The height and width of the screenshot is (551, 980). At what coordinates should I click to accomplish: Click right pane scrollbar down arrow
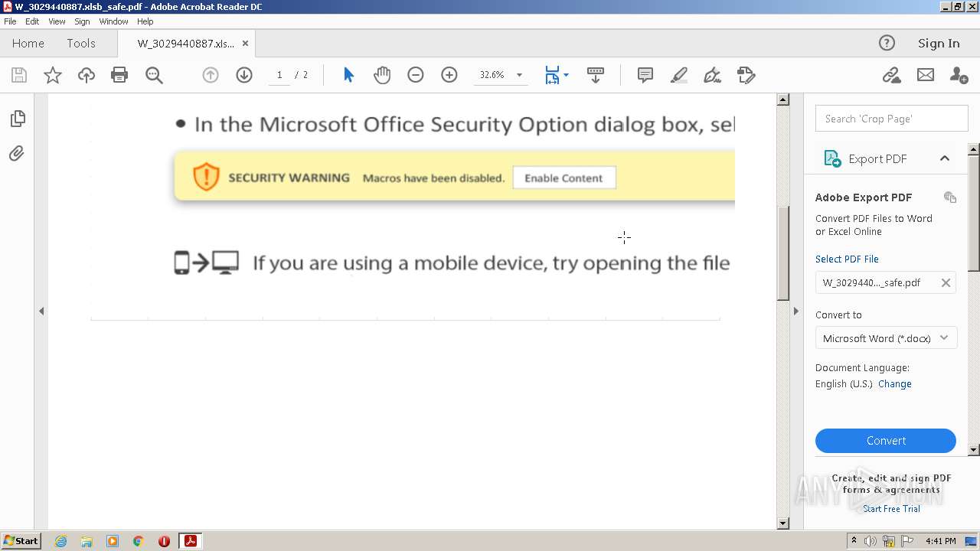pos(974,449)
